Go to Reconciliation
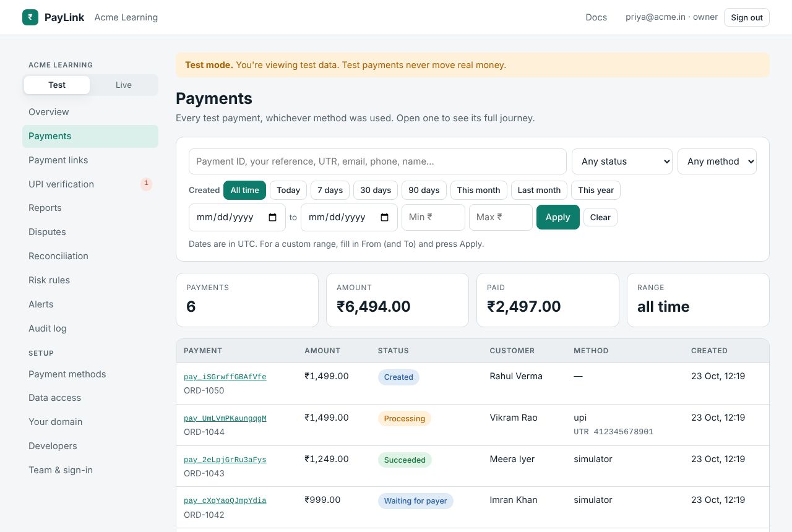This screenshot has height=532, width=792. (90, 256)
